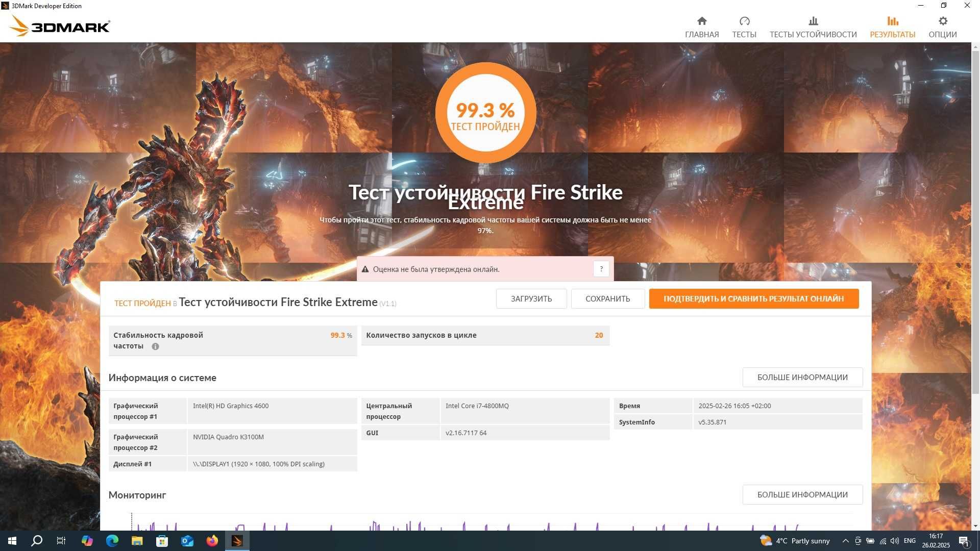Click the battery power tray icon
This screenshot has width=980, height=551.
[x=870, y=541]
